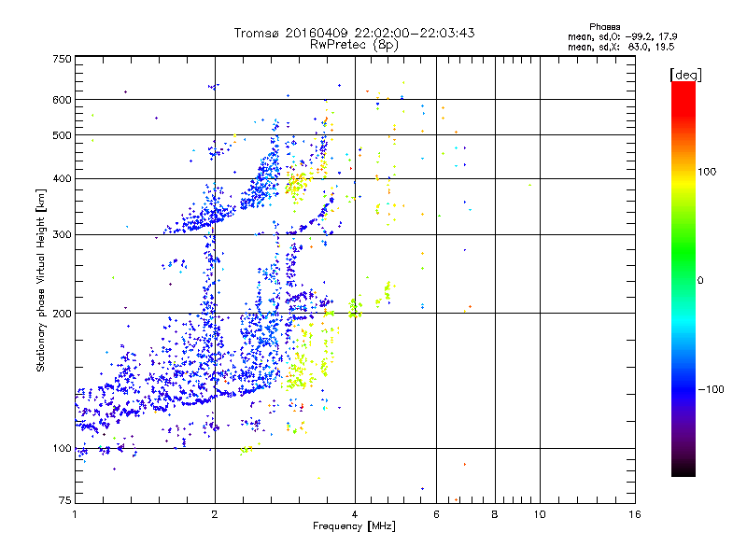Click the 'Phases' header text

point(604,27)
